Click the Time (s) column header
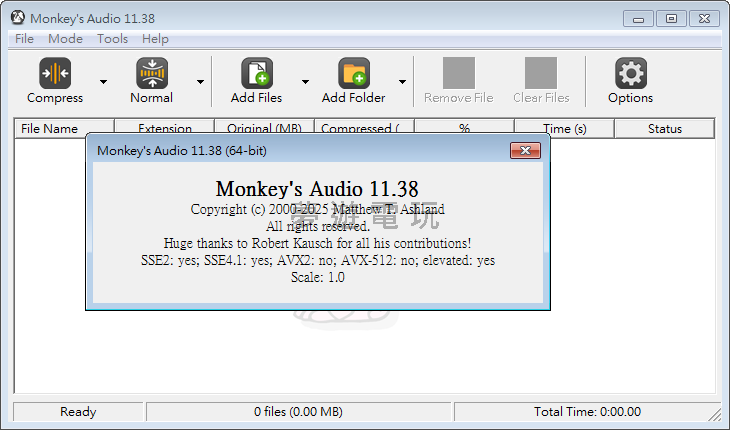The width and height of the screenshot is (730, 430). pos(564,128)
